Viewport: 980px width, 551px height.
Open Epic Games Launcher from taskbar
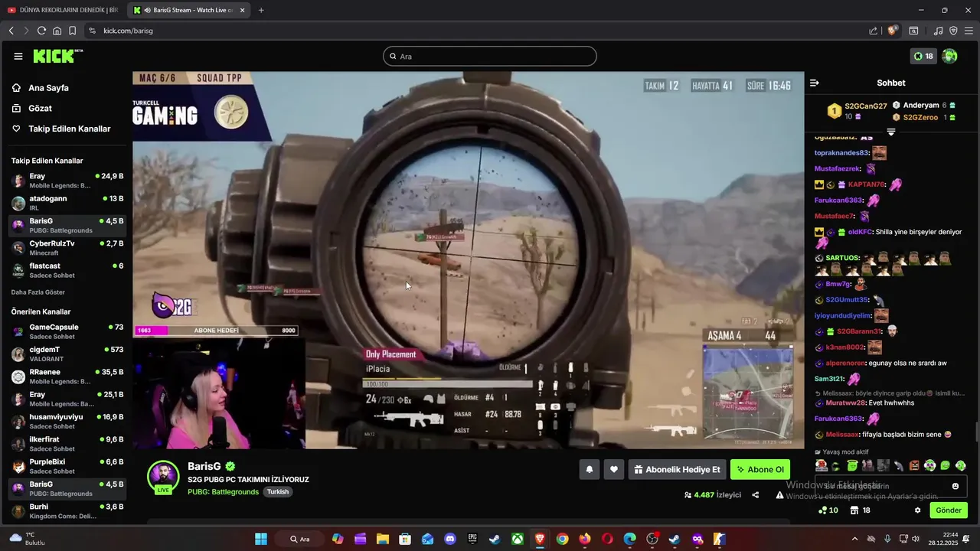point(473,539)
